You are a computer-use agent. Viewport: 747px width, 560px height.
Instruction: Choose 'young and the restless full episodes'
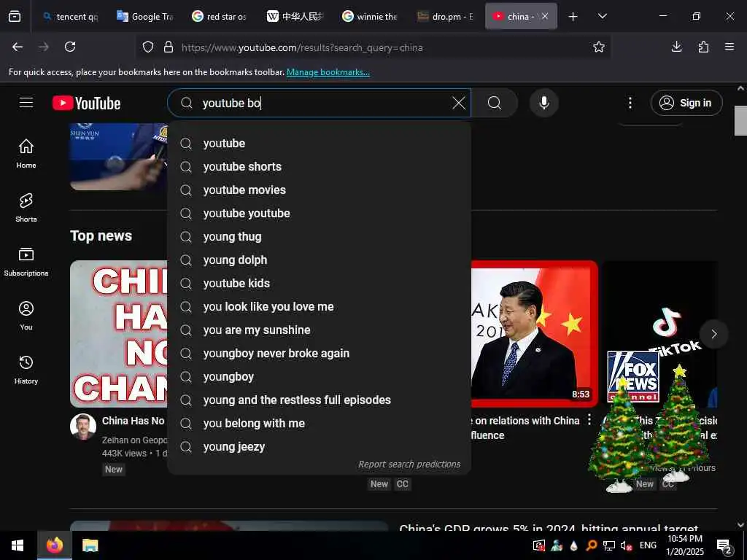[320, 400]
